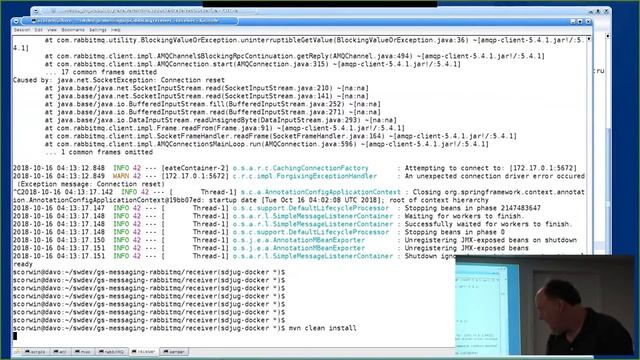Open the Bookmarks menu
Image resolution: width=640 pixels, height=360 pixels.
pyautogui.click(x=73, y=30)
